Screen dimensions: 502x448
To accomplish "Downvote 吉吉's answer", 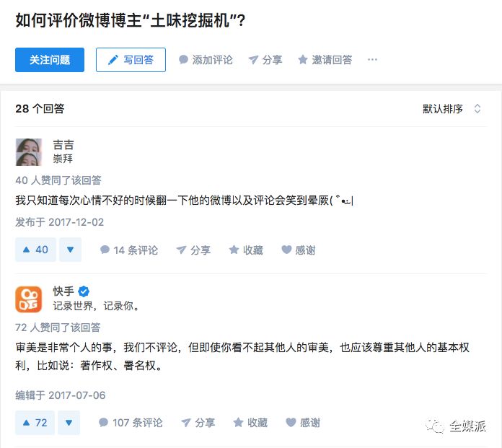I will (70, 250).
